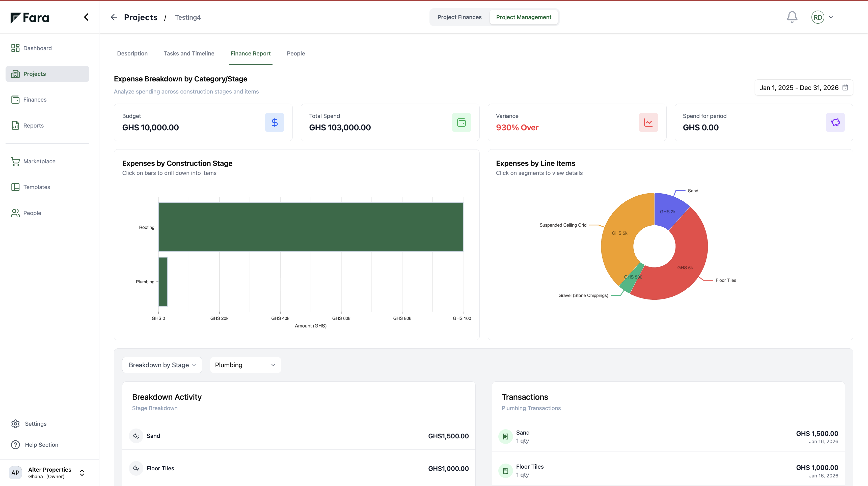Go back using the arrow beside Projects
The height and width of the screenshot is (486, 868).
coord(114,17)
